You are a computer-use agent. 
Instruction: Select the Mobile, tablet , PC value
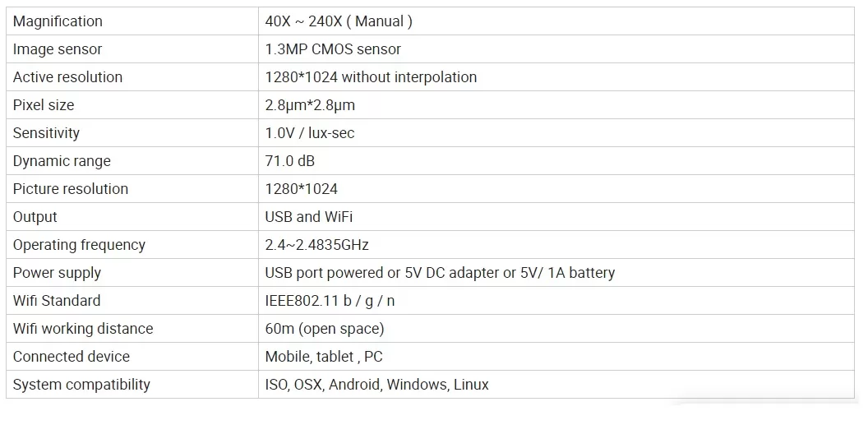(x=324, y=357)
